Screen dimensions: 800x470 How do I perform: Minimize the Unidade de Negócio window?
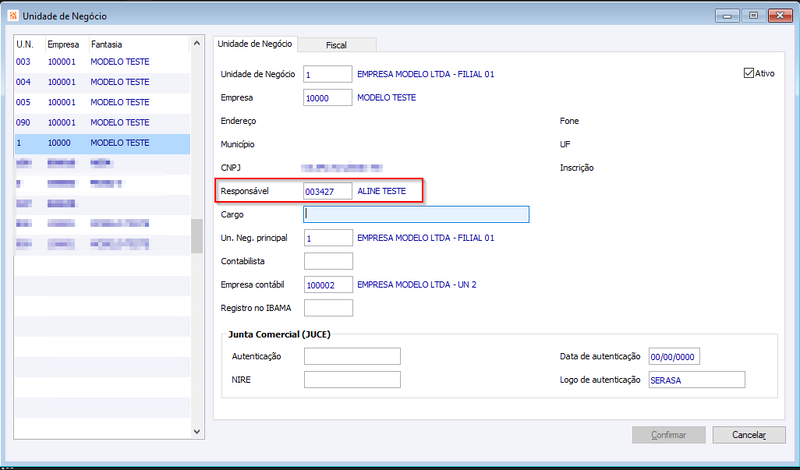tap(727, 16)
